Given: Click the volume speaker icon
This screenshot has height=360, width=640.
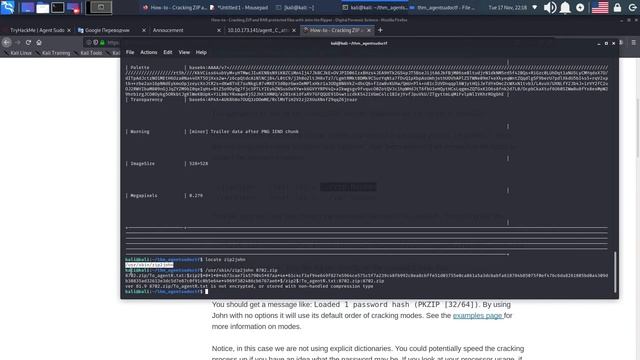Looking at the screenshot, I should point(550,7).
